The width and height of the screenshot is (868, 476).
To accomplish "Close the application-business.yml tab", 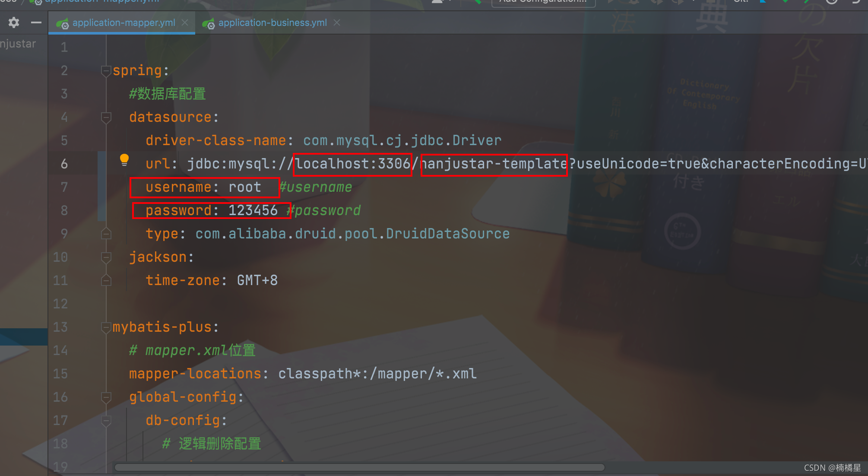I will click(x=337, y=22).
